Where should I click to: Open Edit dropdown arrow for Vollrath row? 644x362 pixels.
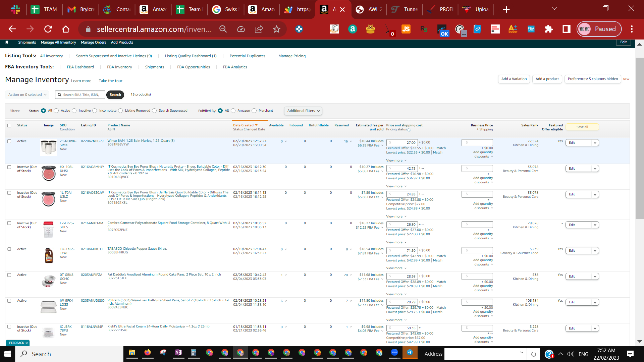click(595, 302)
